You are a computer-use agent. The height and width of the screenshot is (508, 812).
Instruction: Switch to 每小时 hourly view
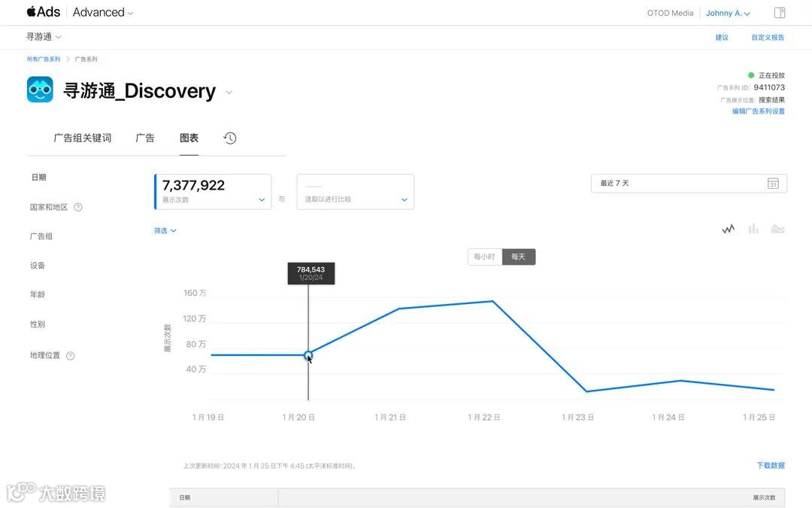tap(485, 257)
